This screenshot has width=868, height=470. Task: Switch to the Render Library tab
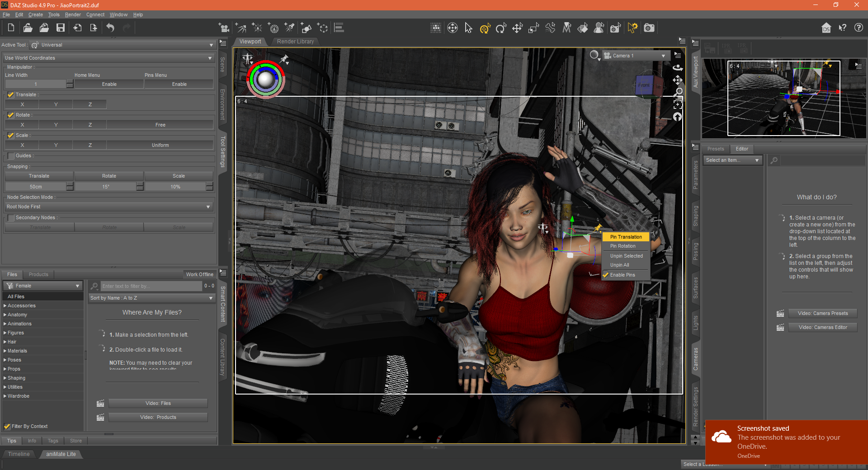[295, 42]
